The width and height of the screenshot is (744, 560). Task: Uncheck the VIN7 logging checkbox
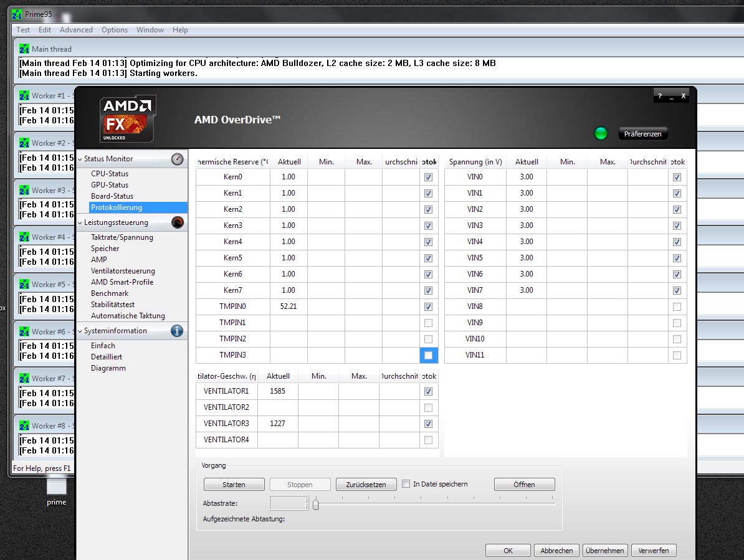(677, 291)
